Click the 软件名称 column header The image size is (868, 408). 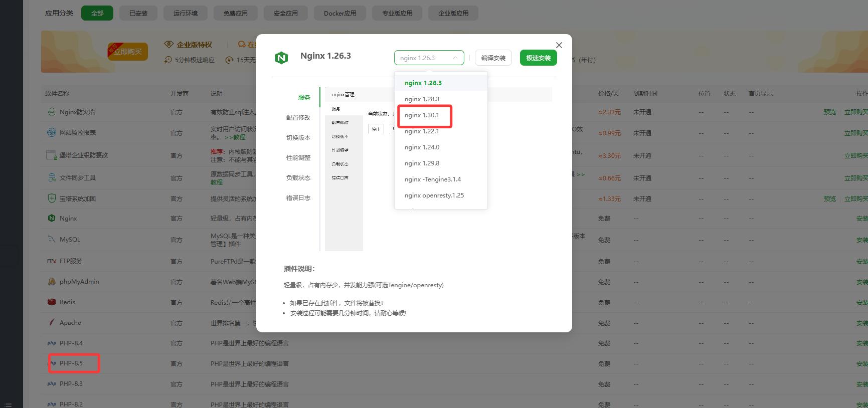[x=57, y=94]
